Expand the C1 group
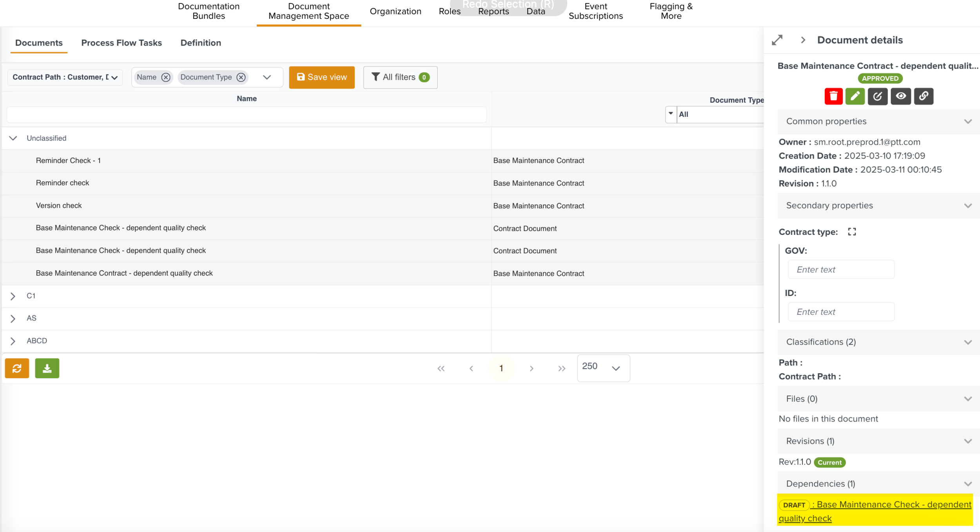 13,296
